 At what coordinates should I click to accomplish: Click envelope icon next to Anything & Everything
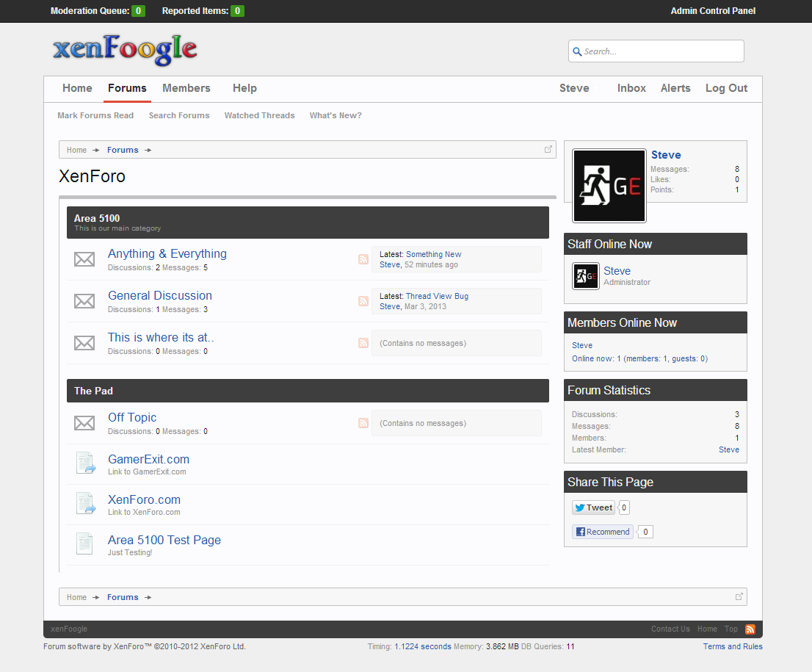point(84,259)
